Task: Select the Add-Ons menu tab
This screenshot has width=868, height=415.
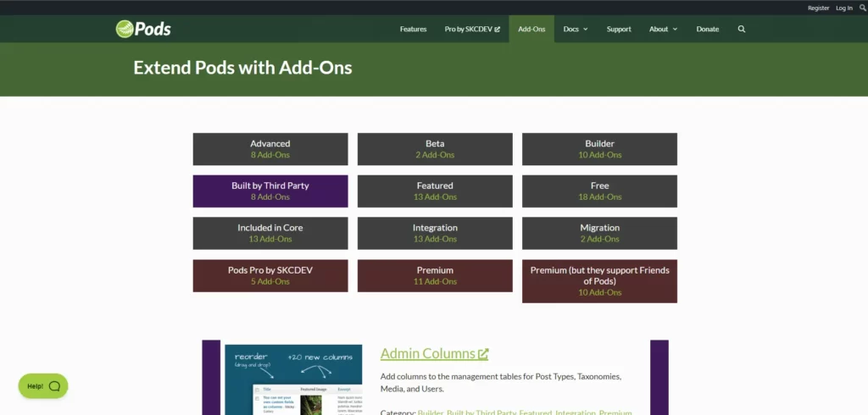Action: (531, 29)
